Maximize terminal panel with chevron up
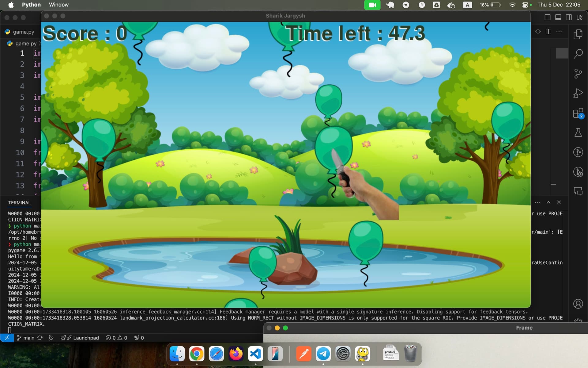The height and width of the screenshot is (368, 588). [x=548, y=202]
